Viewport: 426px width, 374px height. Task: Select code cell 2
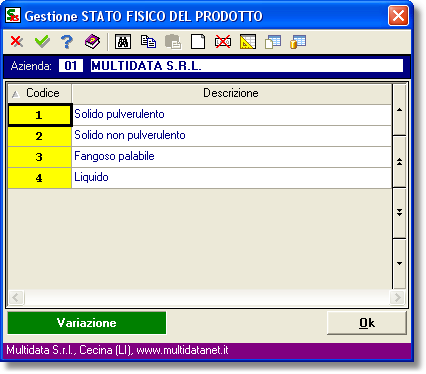[39, 136]
